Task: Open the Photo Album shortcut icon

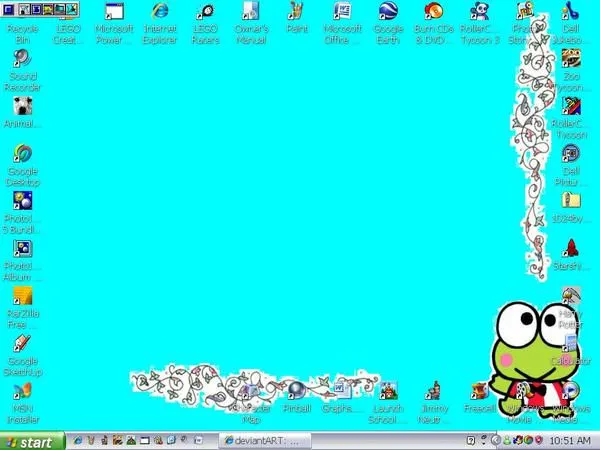Action: [x=23, y=249]
